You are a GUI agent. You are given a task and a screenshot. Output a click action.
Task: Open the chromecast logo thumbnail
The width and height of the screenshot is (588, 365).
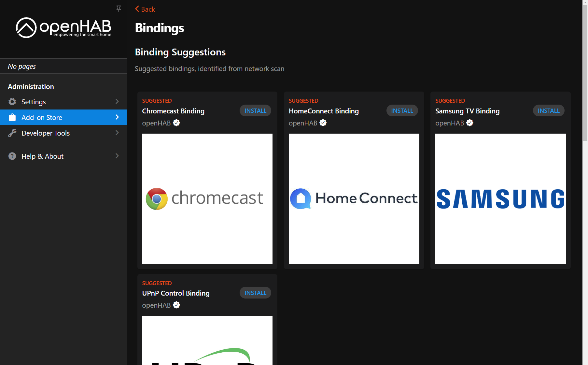(x=207, y=199)
